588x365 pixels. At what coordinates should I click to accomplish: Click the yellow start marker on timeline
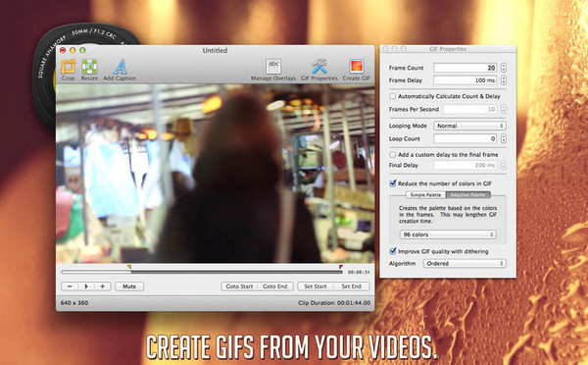pyautogui.click(x=129, y=267)
